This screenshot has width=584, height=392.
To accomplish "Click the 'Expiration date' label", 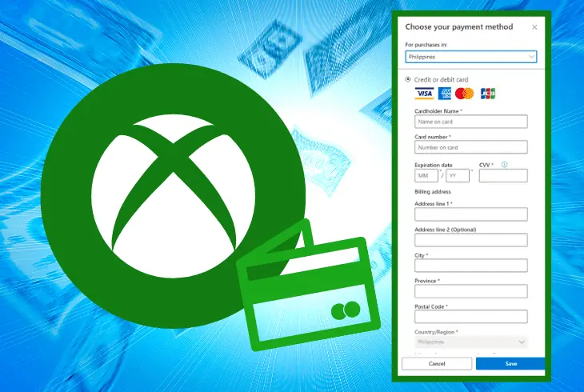I will (x=433, y=165).
